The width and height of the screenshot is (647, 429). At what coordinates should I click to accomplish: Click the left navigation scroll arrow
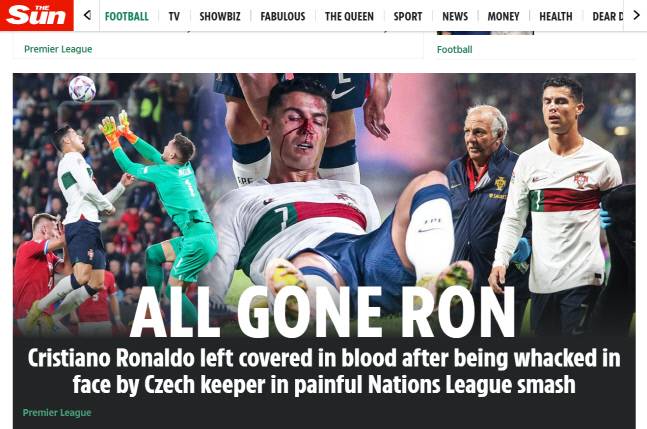(87, 16)
